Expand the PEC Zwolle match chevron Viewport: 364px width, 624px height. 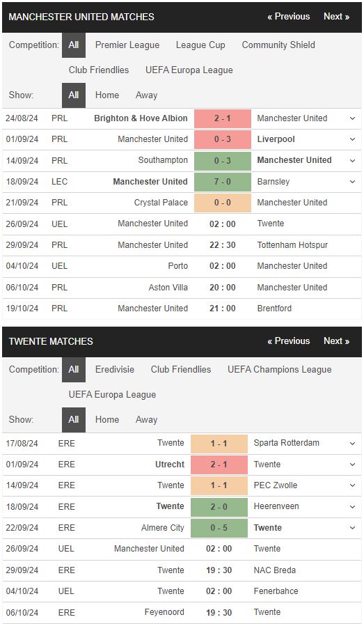point(352,485)
